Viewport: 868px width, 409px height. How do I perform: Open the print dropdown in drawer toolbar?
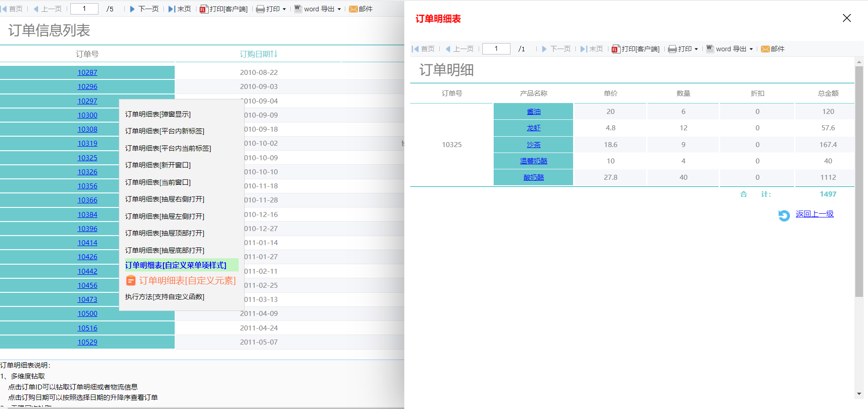(696, 49)
